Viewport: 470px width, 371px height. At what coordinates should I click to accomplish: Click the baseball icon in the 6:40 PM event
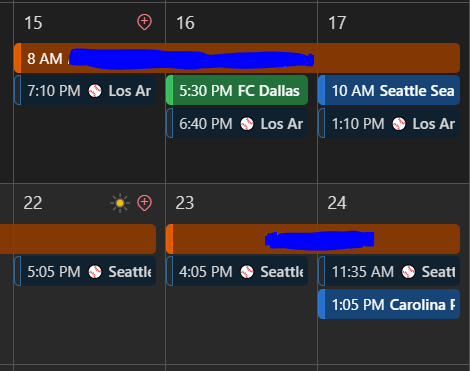click(247, 124)
